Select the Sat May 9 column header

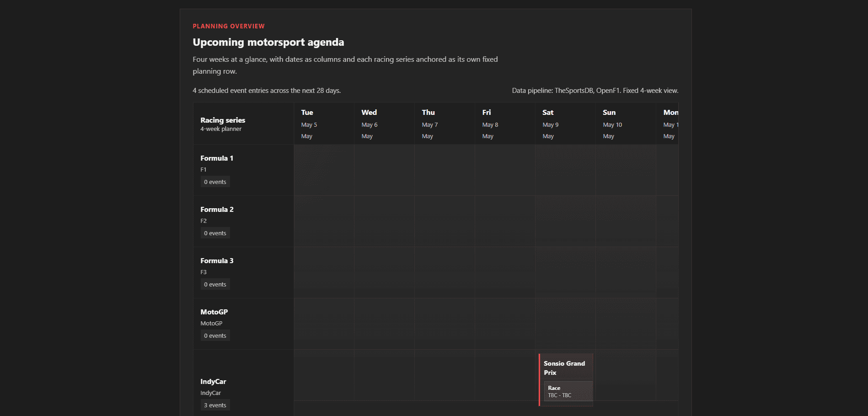click(x=565, y=124)
